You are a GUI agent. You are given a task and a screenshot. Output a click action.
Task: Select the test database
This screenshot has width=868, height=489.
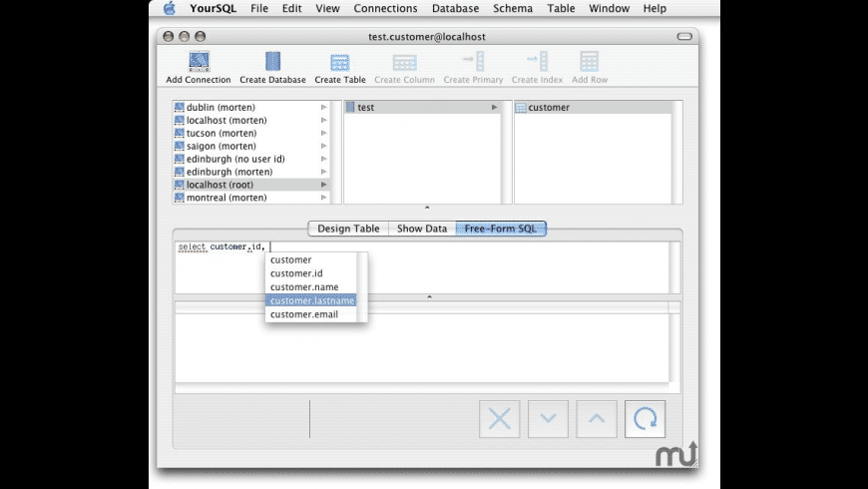(x=422, y=108)
